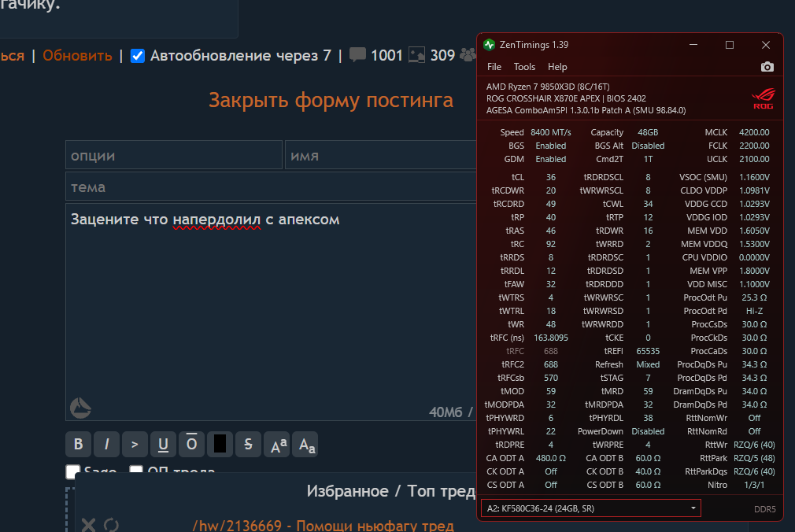Expand the memory module dropdown A2: KF580C36-24
Viewport: 795px width, 532px height.
[x=590, y=508]
